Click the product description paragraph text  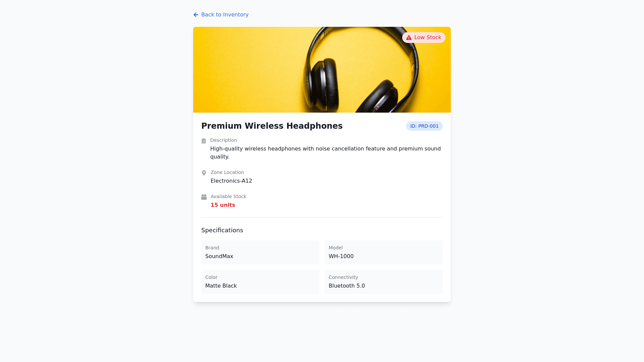[x=325, y=153]
